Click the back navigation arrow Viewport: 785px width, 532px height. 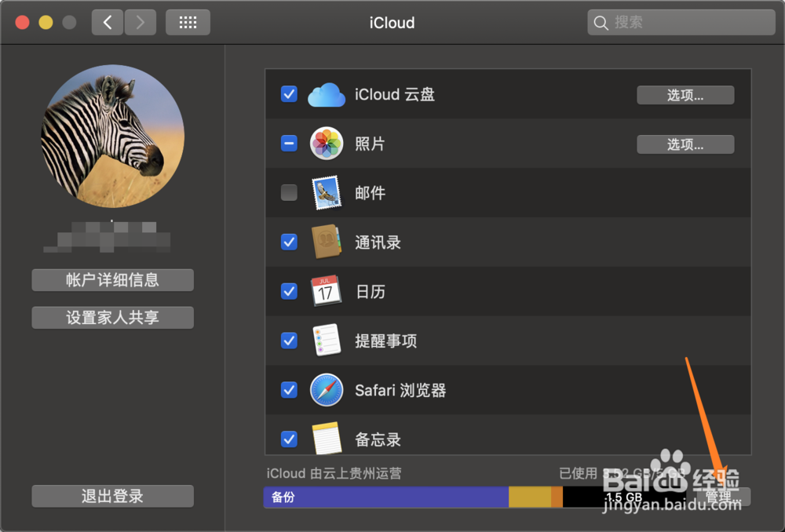coord(108,22)
